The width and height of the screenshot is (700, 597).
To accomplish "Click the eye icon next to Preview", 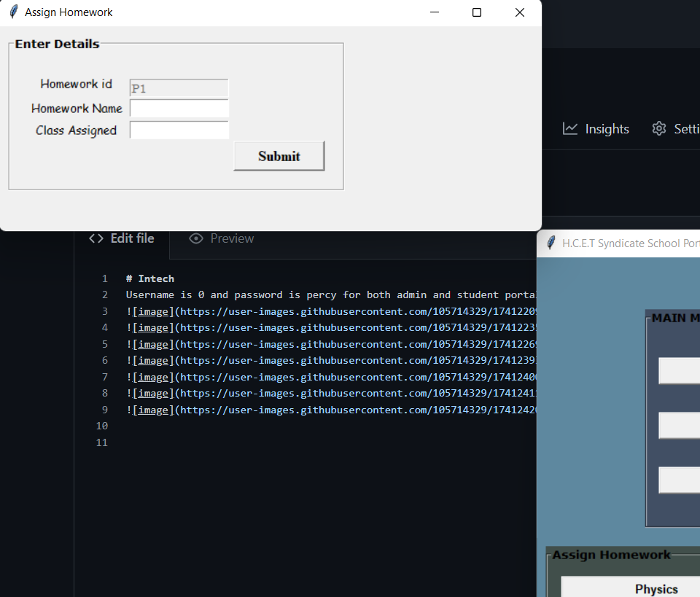I will (195, 238).
